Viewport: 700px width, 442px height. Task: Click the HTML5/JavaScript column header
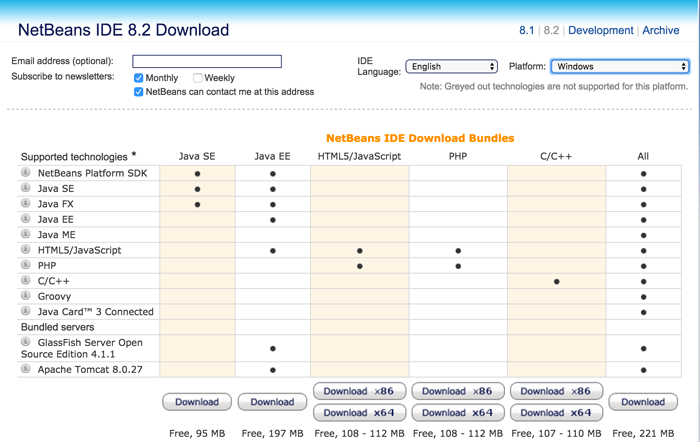359,156
